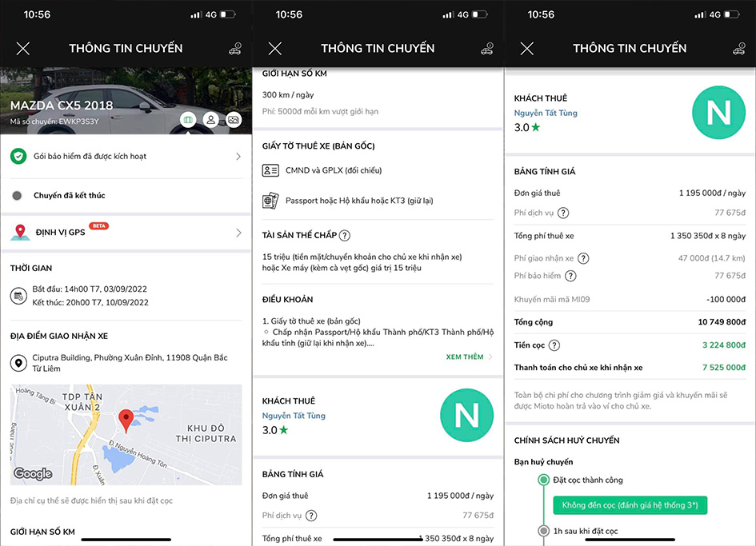Open the map view icon on car photo
Image resolution: width=756 pixels, height=546 pixels.
point(188,120)
